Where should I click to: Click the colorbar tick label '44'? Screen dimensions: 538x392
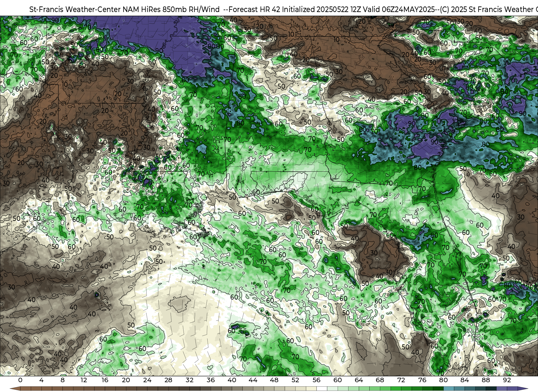click(253, 380)
